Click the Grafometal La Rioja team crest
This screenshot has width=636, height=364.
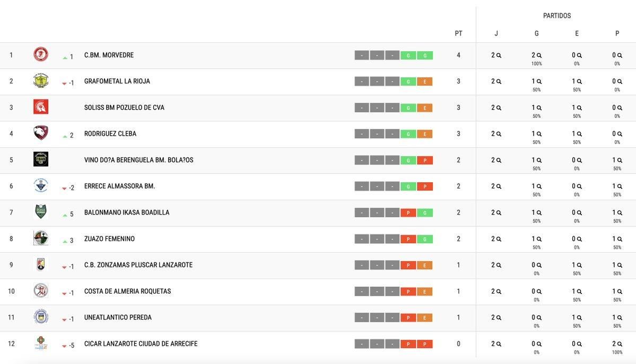[41, 81]
